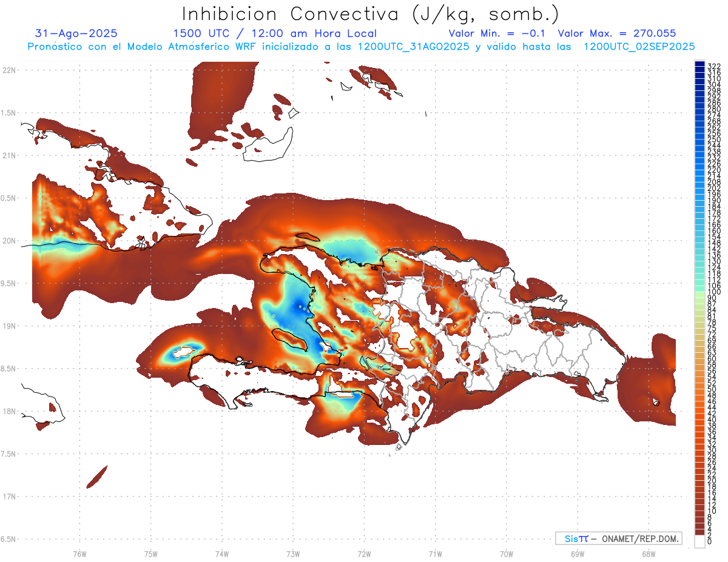Click the darkest navy swatch atop the color scale

[699, 64]
